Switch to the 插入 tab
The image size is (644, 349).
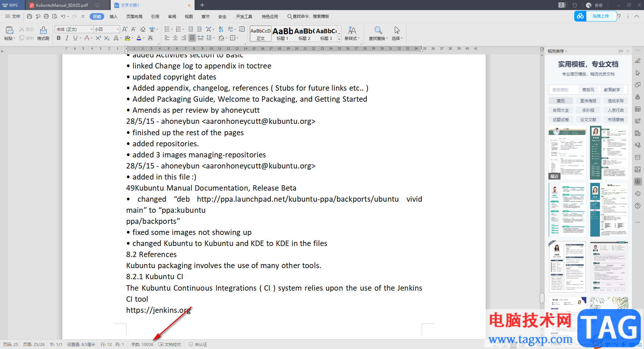pyautogui.click(x=114, y=16)
